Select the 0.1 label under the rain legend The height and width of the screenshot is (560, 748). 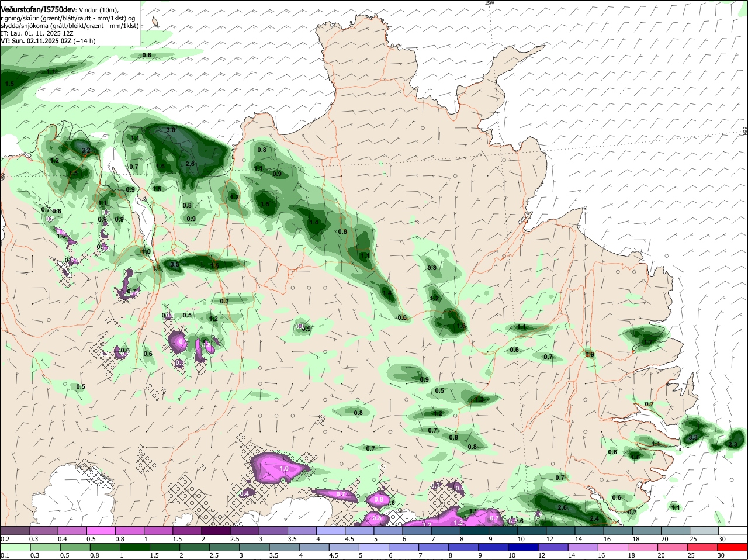point(5,555)
